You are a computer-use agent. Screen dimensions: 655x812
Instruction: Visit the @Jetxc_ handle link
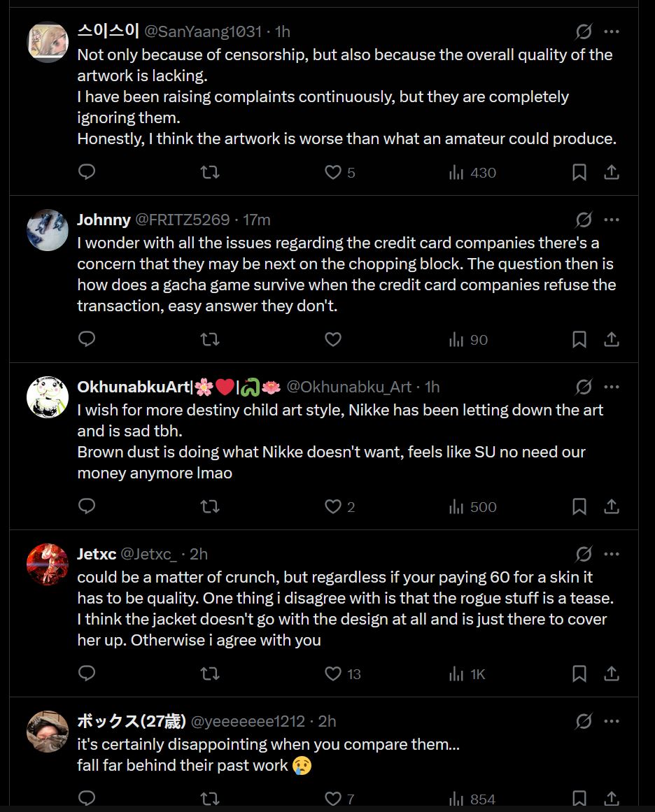tap(149, 554)
